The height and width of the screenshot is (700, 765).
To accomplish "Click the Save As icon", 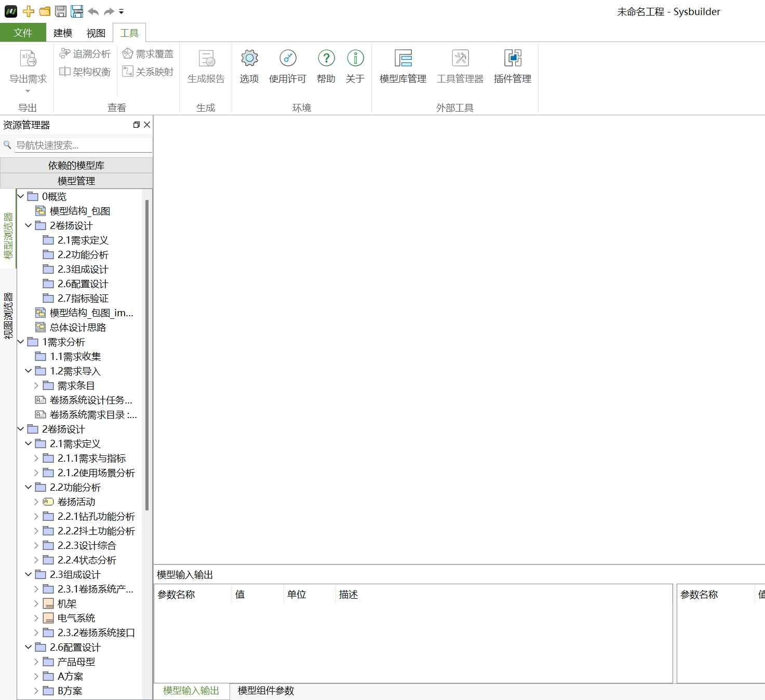I will [77, 11].
